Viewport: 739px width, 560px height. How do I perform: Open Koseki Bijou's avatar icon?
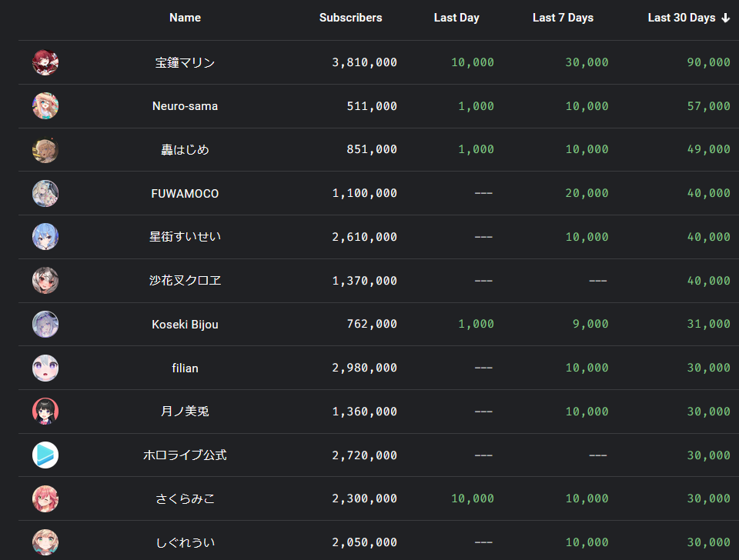(x=45, y=324)
